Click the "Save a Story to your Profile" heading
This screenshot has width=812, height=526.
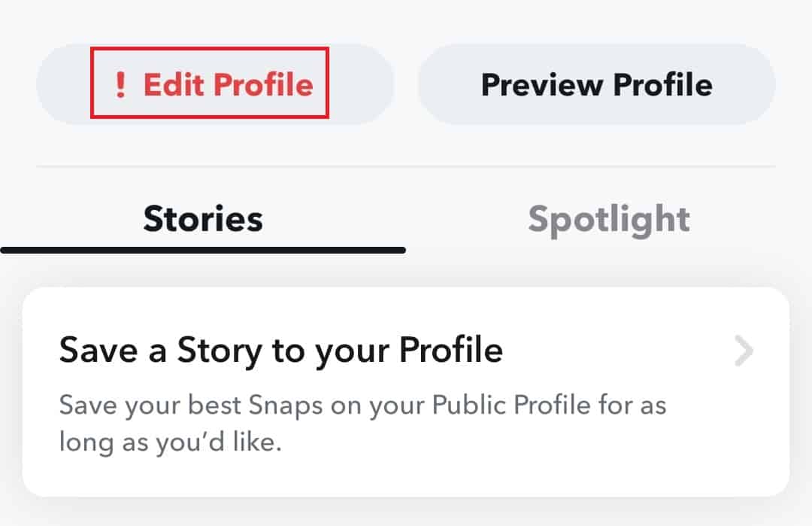pos(280,351)
